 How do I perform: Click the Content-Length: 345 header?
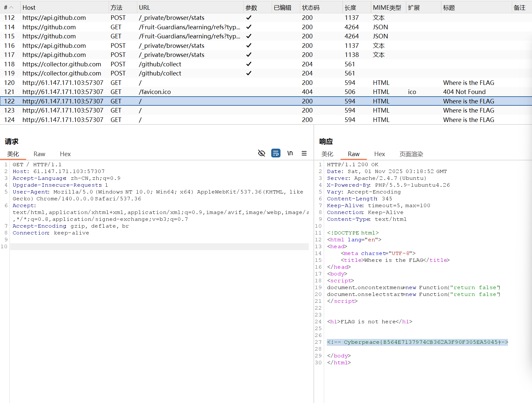360,199
